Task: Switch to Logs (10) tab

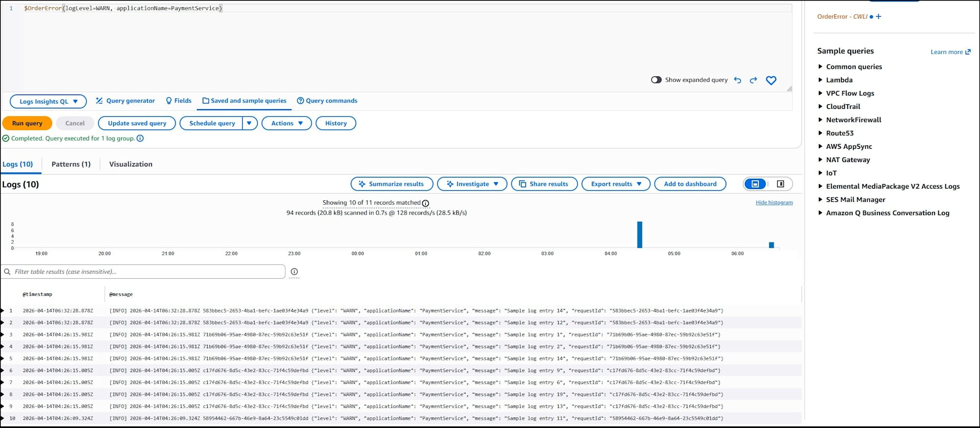Action: click(18, 165)
